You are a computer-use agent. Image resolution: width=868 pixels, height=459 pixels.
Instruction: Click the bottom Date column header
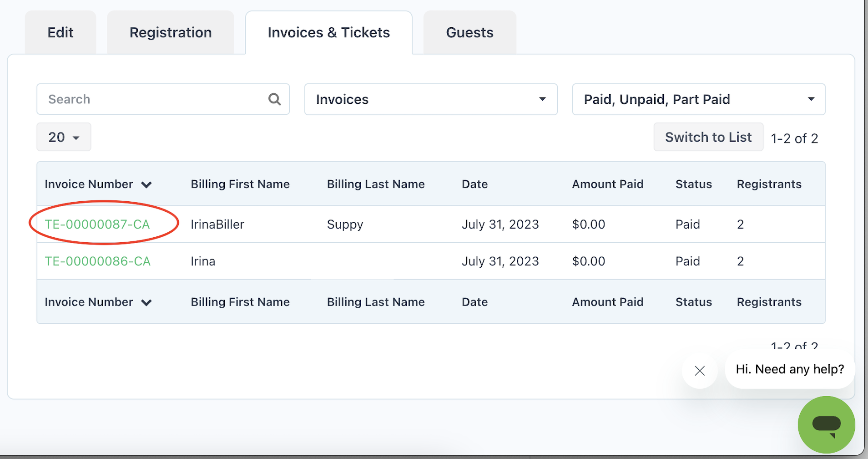[x=474, y=302]
